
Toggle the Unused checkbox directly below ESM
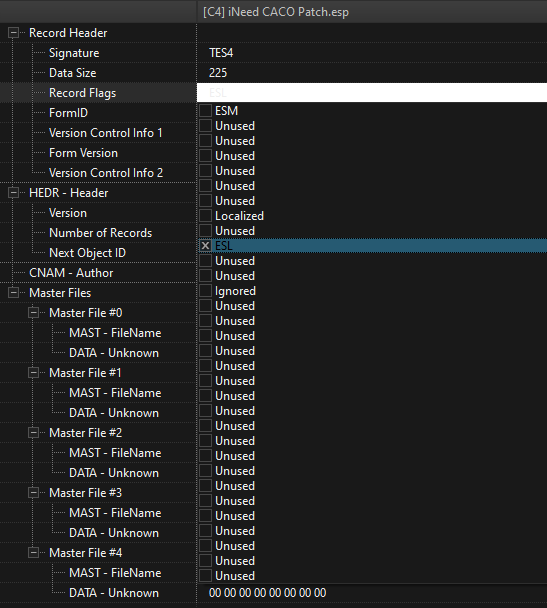click(x=205, y=126)
